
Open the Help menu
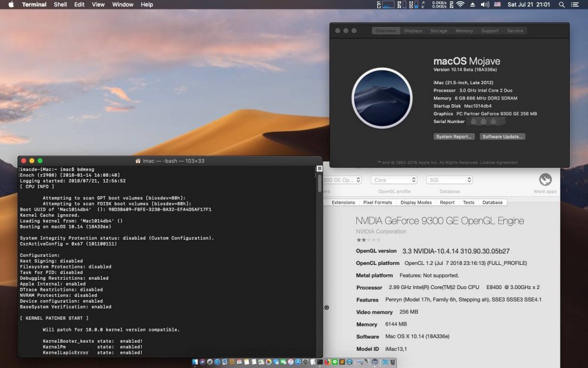[x=146, y=5]
